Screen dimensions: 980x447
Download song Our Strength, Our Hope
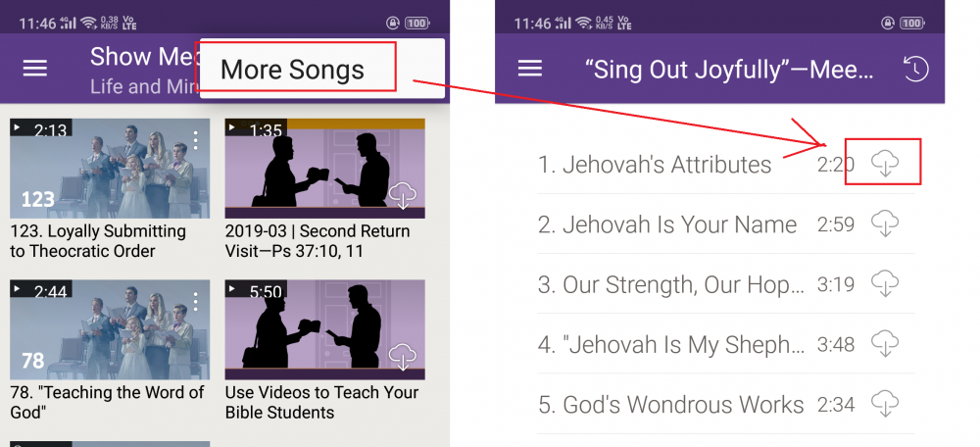click(884, 284)
